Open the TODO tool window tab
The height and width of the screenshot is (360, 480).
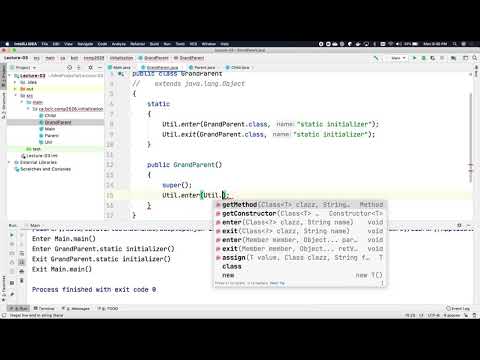(x=108, y=309)
